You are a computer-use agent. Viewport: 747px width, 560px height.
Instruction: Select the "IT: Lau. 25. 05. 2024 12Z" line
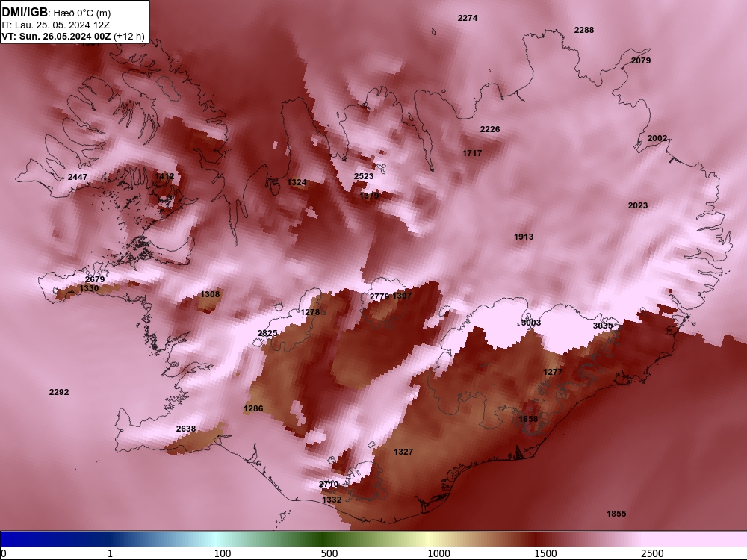click(56, 25)
